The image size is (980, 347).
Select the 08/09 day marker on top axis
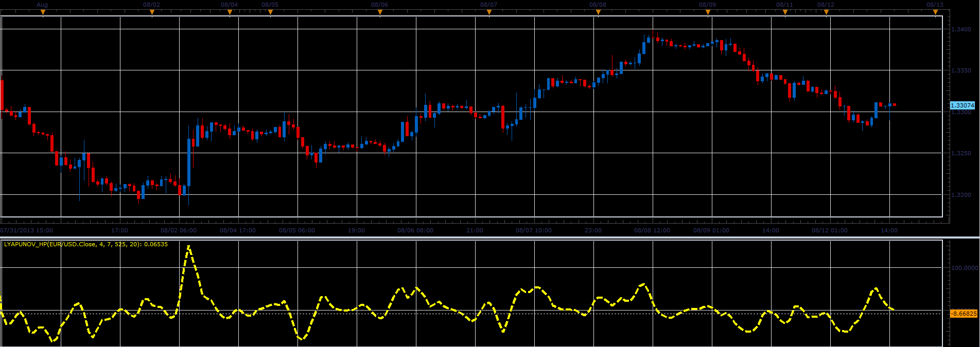(x=708, y=13)
